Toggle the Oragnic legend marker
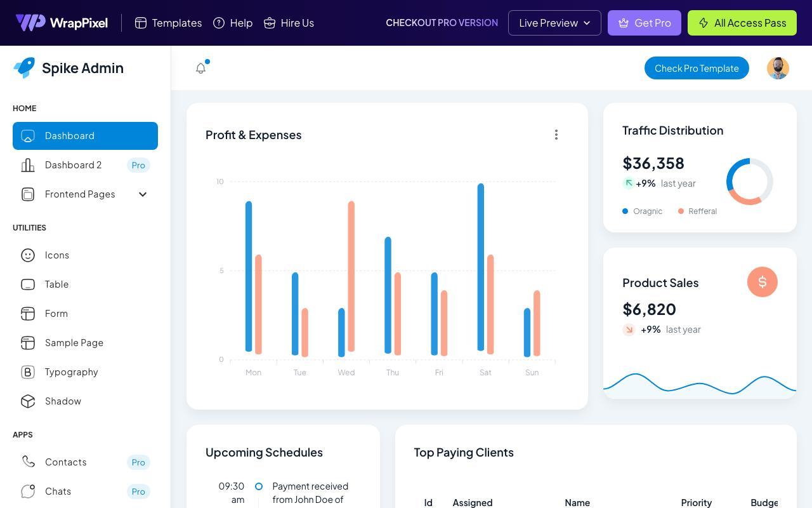Screen dimensions: 812x508 point(625,211)
